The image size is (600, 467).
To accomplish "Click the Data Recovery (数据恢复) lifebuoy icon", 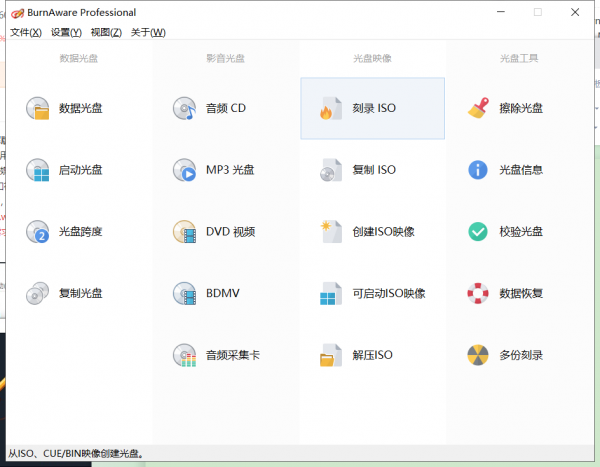I will [478, 293].
